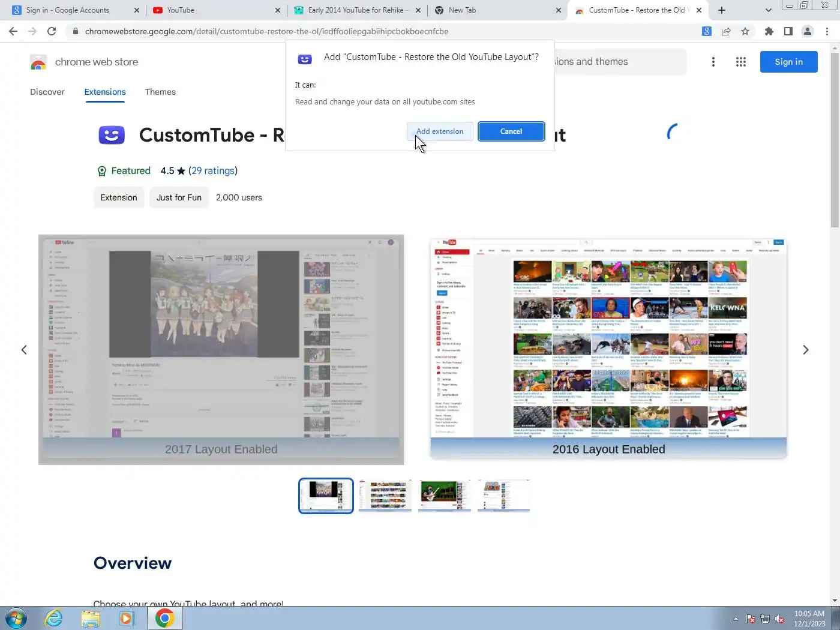Cancel the add extension dialog
Screen dimensions: 840x630
(511, 131)
